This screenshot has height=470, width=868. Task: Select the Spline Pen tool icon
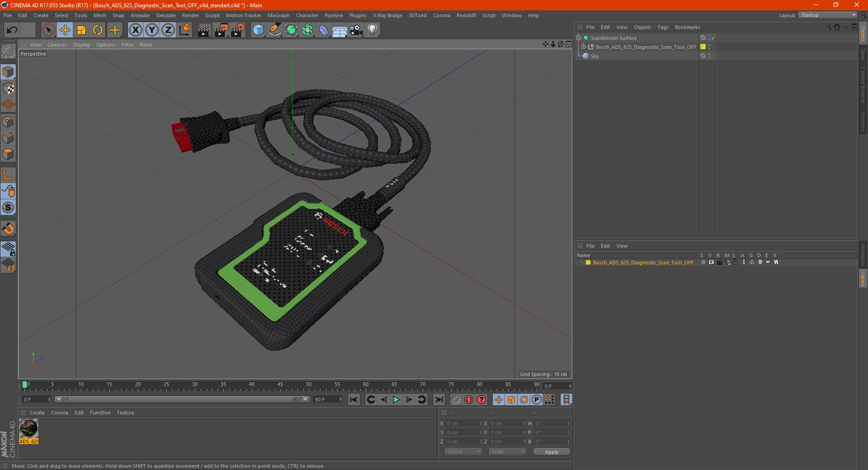pos(275,30)
